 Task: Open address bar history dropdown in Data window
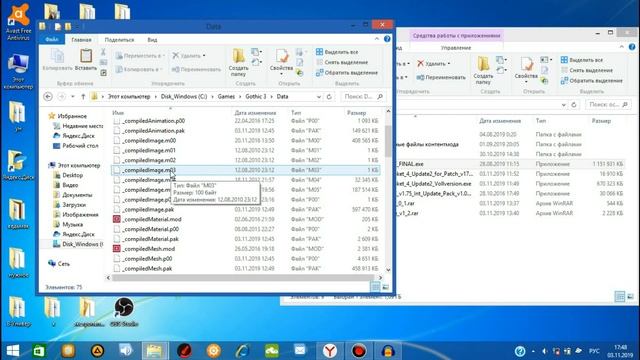(319, 97)
